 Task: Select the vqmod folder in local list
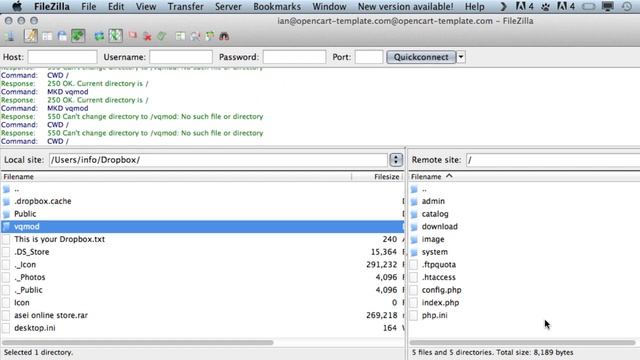[x=202, y=227]
